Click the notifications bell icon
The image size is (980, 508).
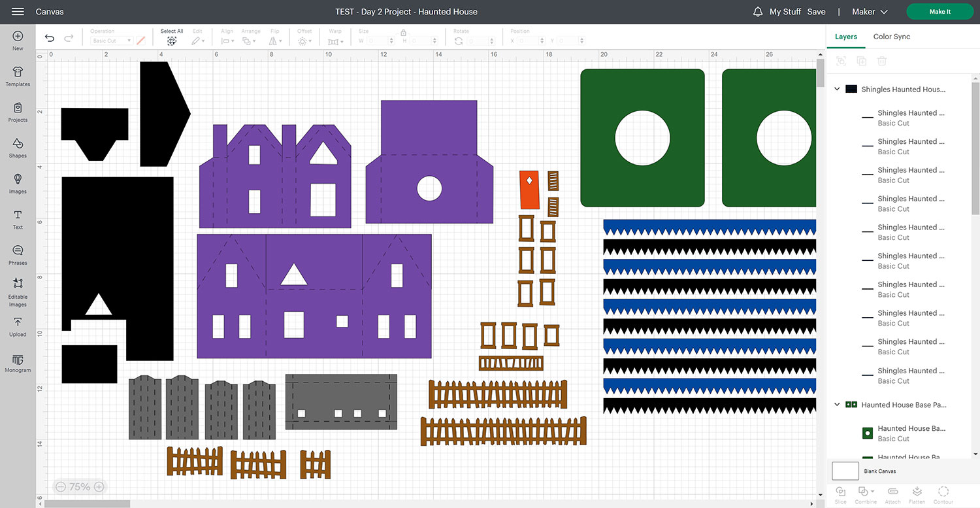pyautogui.click(x=758, y=12)
